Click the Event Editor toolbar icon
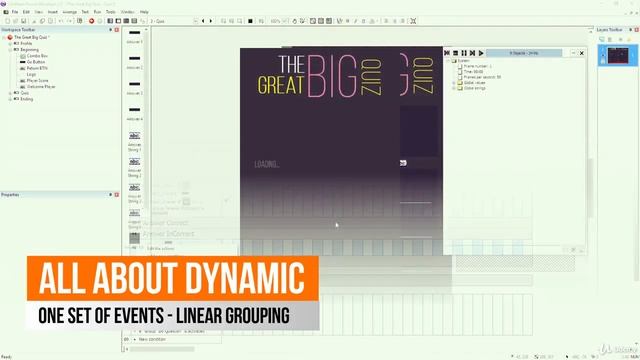Image resolution: width=640 pixels, height=360 pixels. pyautogui.click(x=126, y=21)
